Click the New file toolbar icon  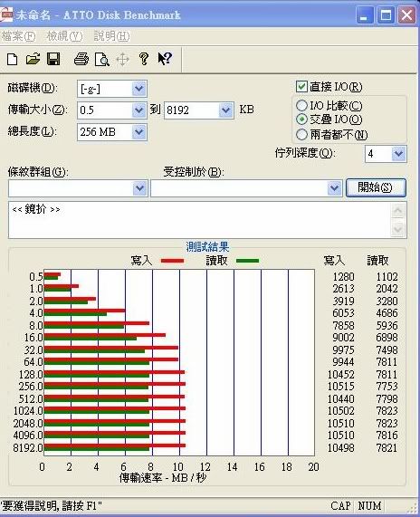(12, 60)
